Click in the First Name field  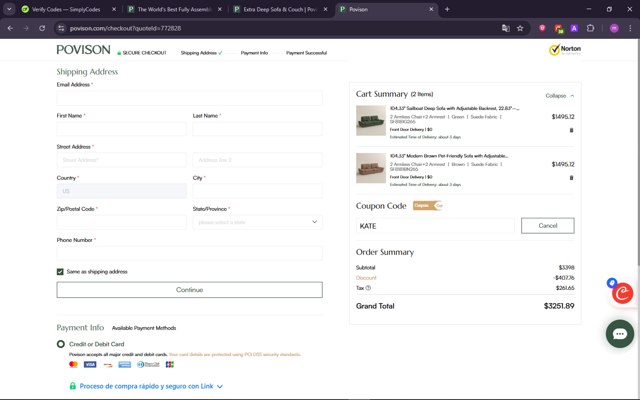pyautogui.click(x=122, y=129)
